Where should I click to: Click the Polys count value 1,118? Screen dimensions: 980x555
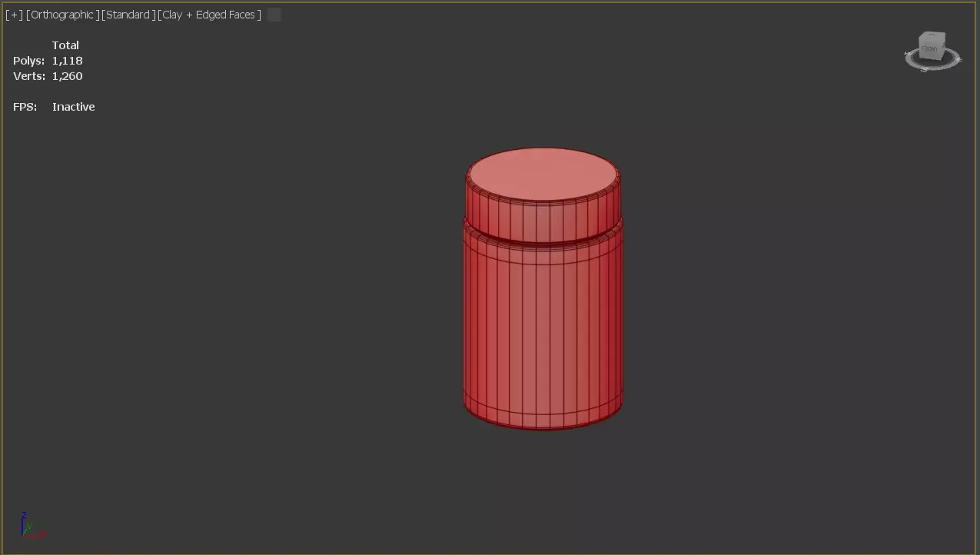pos(68,61)
